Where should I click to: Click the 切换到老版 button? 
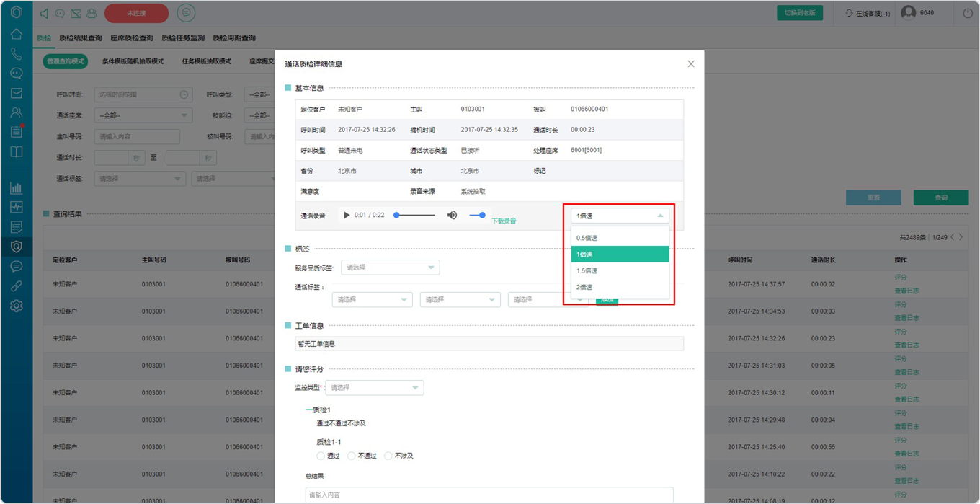point(800,13)
